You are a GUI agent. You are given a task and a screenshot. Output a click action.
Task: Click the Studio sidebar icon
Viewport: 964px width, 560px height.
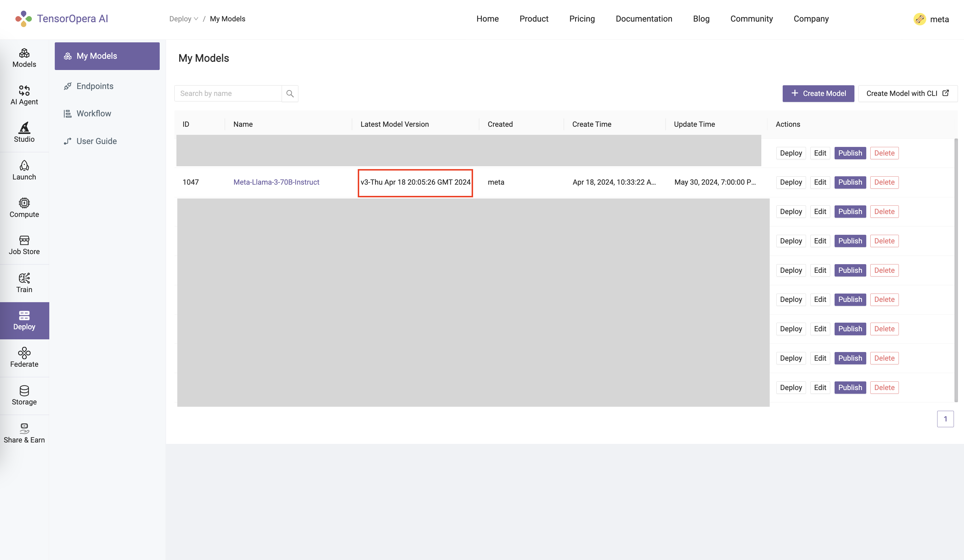tap(24, 128)
